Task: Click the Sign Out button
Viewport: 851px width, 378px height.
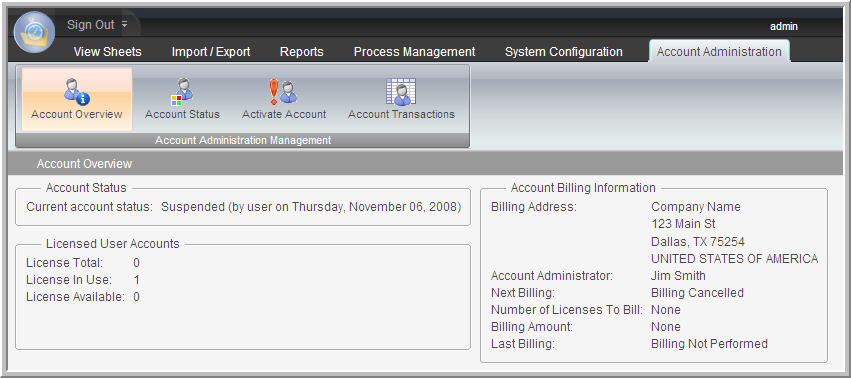Action: [x=91, y=24]
